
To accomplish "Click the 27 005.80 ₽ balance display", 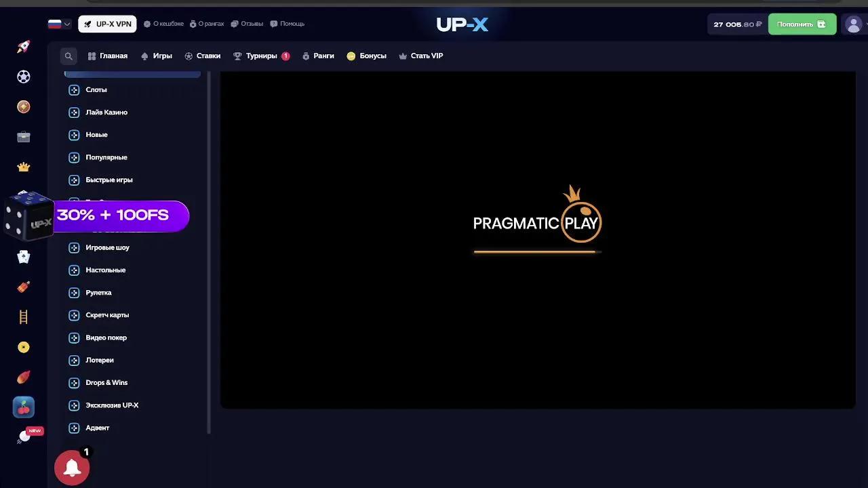I will 738,24.
